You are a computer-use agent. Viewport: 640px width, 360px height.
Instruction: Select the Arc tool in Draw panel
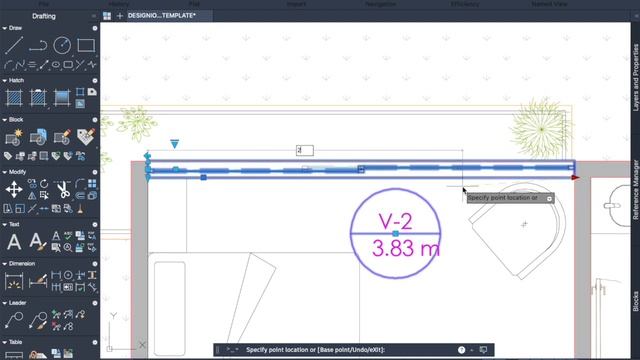click(8, 64)
